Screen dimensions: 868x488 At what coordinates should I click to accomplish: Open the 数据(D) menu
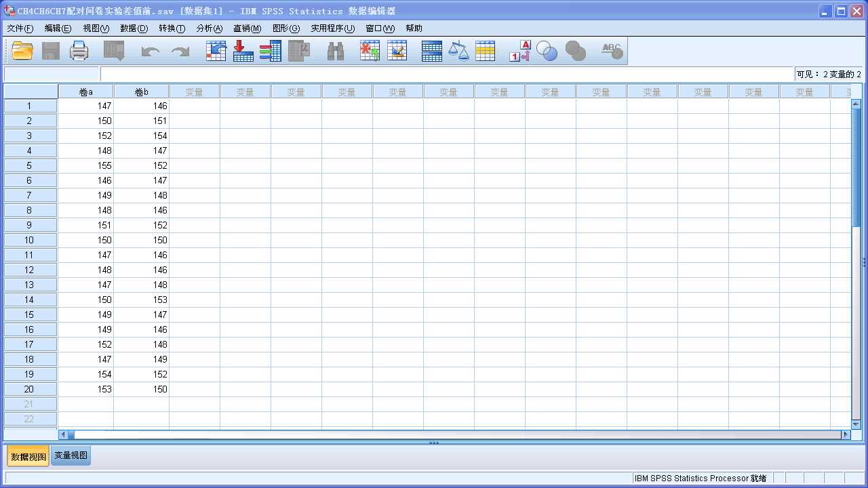point(134,28)
